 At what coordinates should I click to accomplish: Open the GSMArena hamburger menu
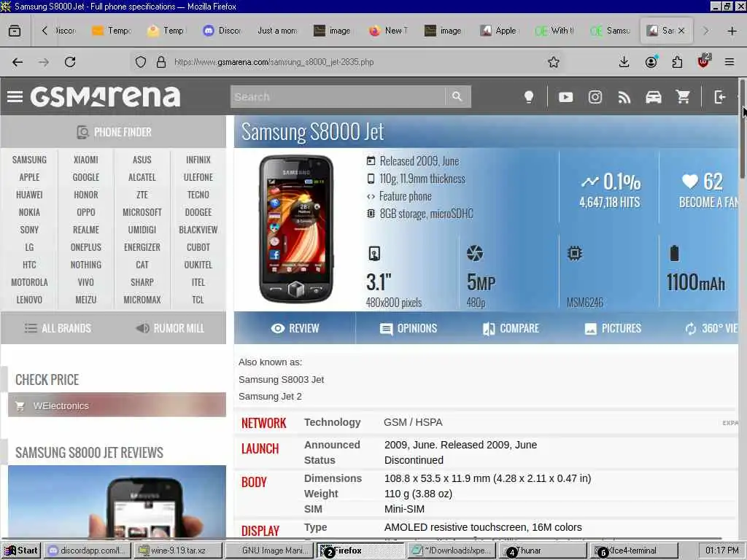(x=15, y=97)
